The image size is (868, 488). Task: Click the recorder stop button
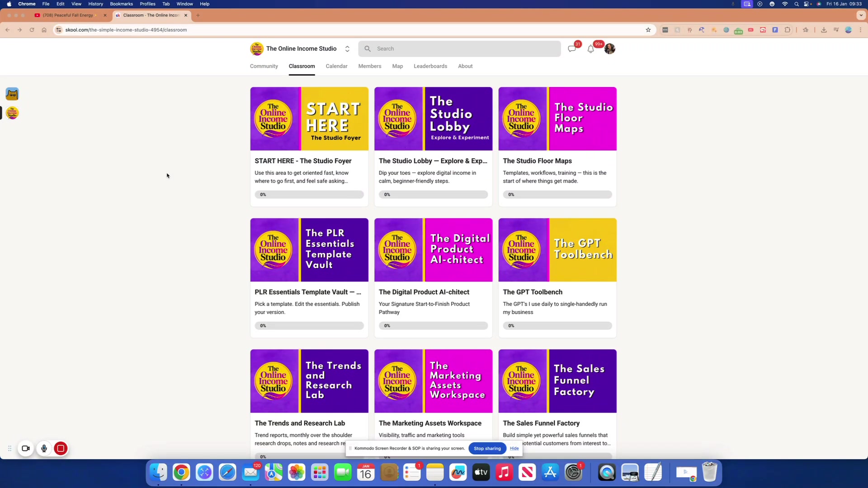(61, 448)
